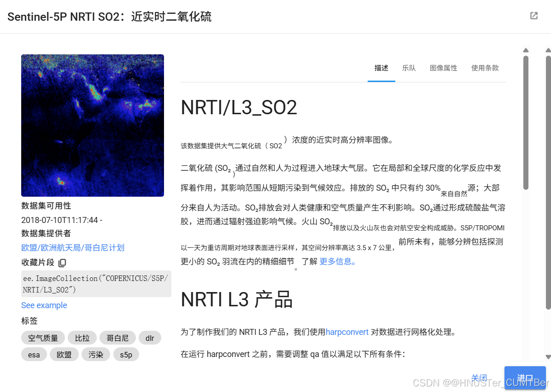Image resolution: width=551 pixels, height=392 pixels.
Task: Click the 数据集可用性 label
Action: (x=46, y=206)
